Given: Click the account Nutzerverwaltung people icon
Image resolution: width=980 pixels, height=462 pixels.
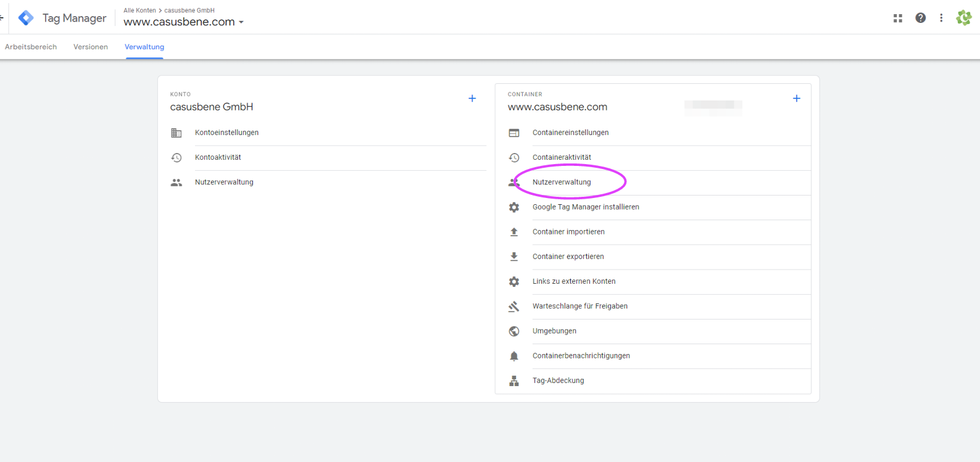Looking at the screenshot, I should click(176, 183).
